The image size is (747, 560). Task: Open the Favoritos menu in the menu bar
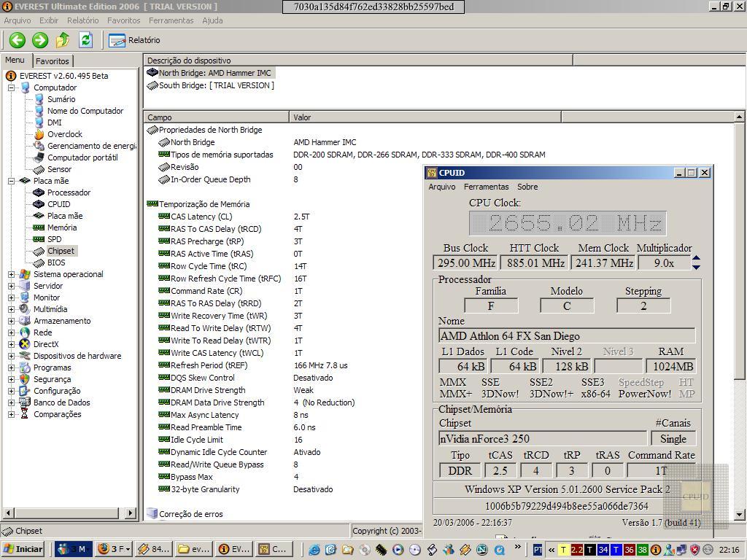(124, 20)
